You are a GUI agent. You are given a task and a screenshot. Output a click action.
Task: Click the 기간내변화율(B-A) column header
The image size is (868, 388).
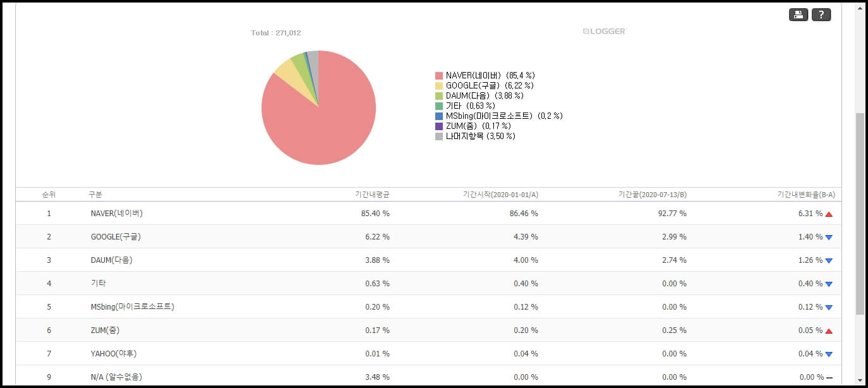coord(806,195)
